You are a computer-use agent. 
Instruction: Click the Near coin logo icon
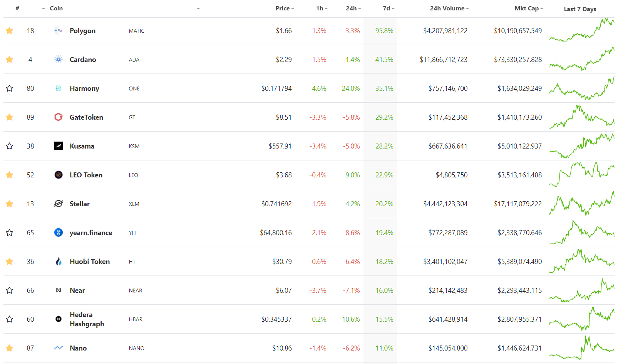click(59, 290)
